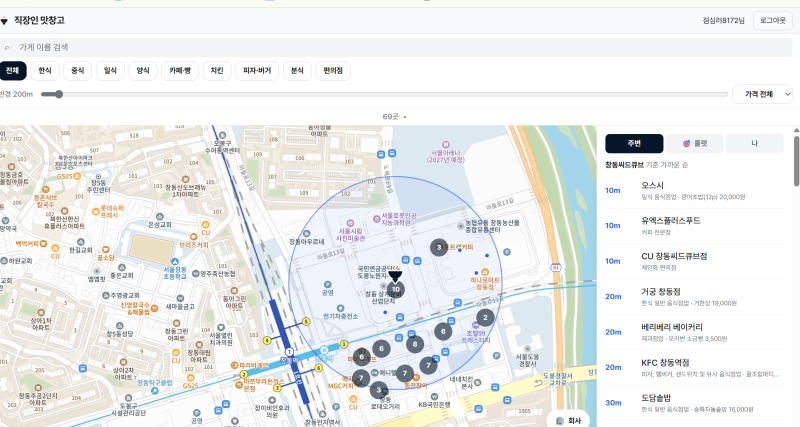Click the 호텔99 프레스티지 hotel icon
The height and width of the screenshot is (427, 800).
coord(475,325)
